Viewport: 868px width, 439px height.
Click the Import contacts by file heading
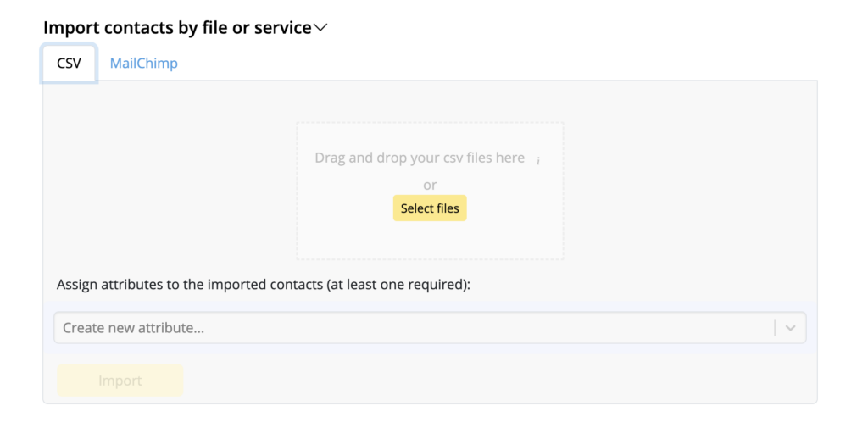(x=178, y=27)
